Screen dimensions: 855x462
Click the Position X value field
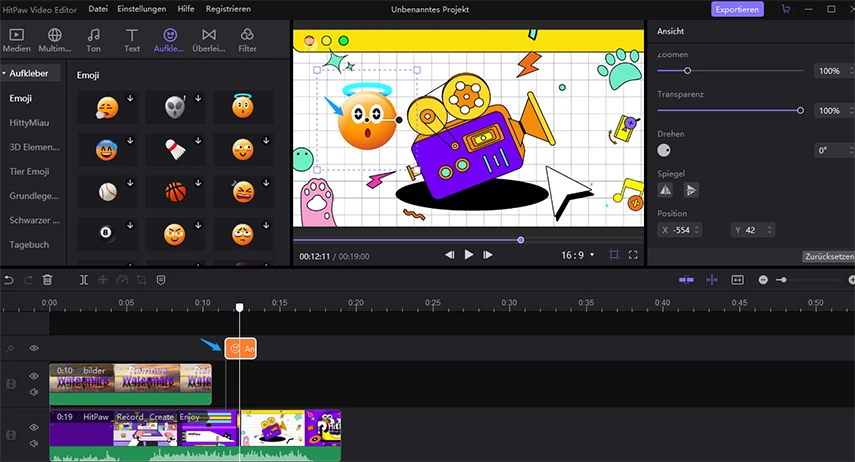(x=679, y=230)
